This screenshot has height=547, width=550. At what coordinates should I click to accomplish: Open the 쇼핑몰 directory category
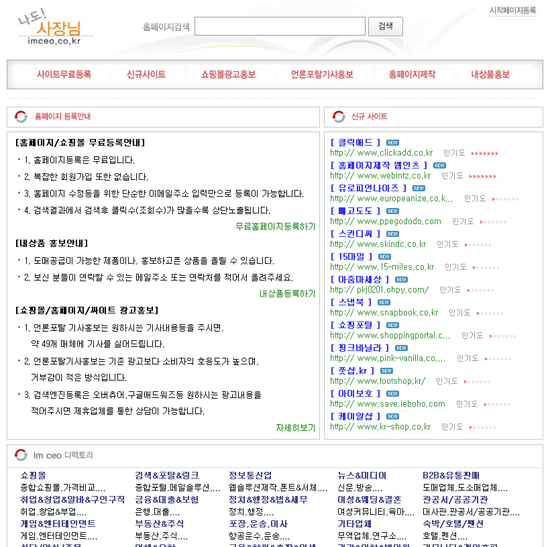(x=33, y=475)
